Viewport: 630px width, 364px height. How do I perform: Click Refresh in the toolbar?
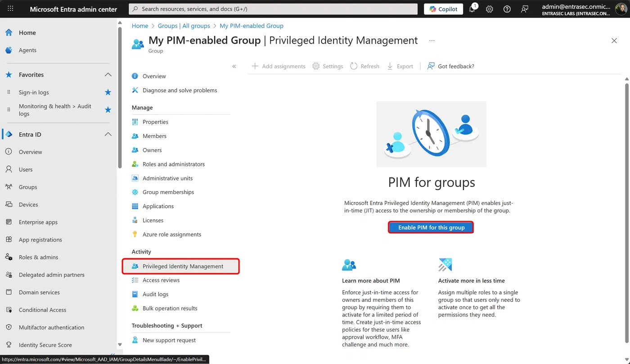(x=365, y=66)
